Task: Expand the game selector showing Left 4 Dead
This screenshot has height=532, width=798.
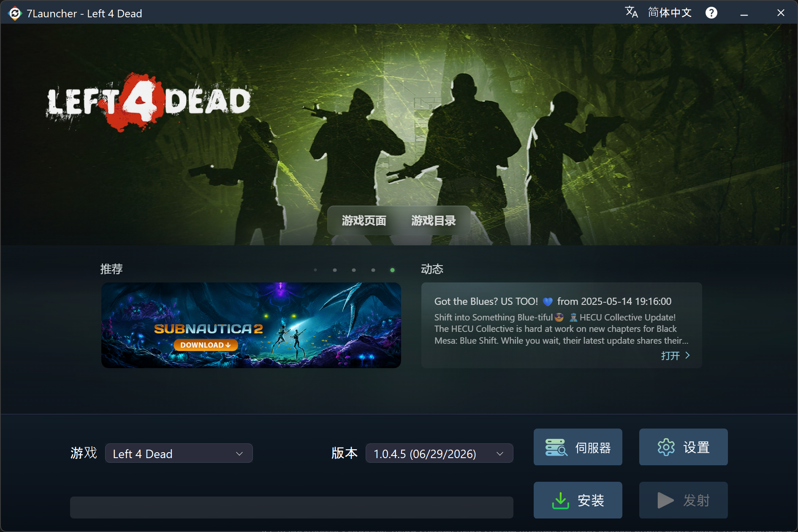Action: [179, 453]
